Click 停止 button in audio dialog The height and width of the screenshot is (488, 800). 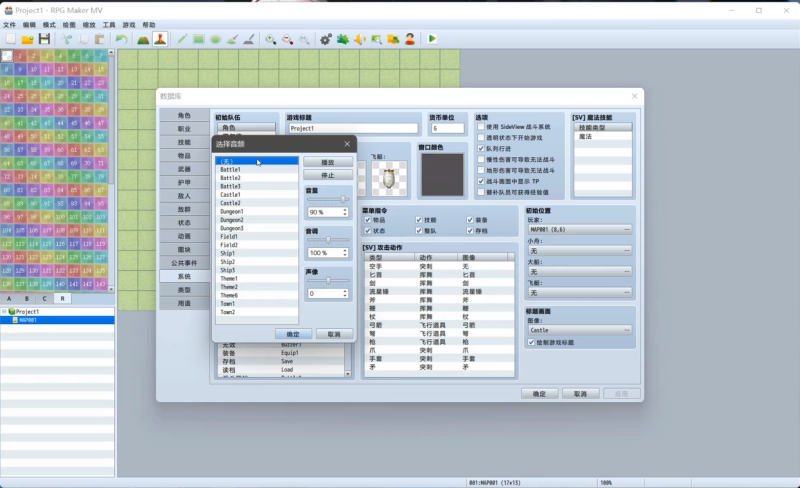(x=328, y=175)
